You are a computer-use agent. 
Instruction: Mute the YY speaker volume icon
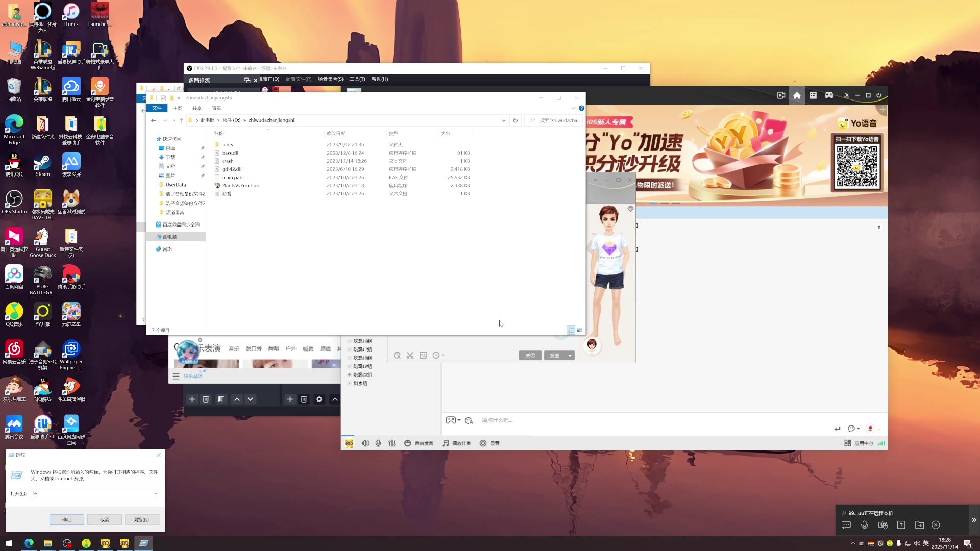coord(365,443)
